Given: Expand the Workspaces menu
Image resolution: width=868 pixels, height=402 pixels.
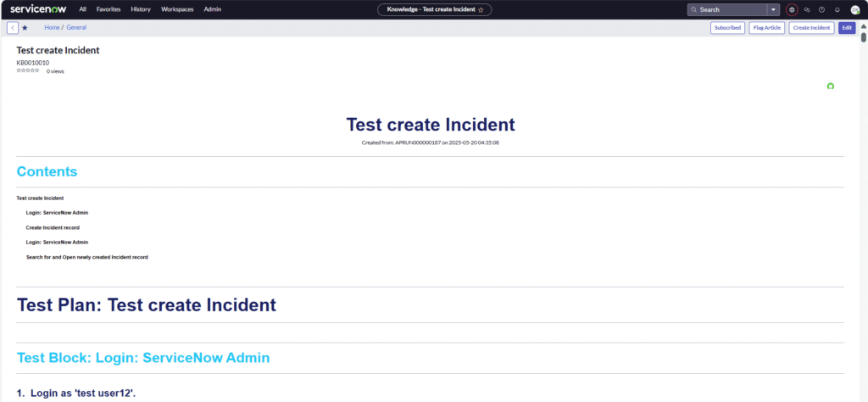Looking at the screenshot, I should 177,9.
